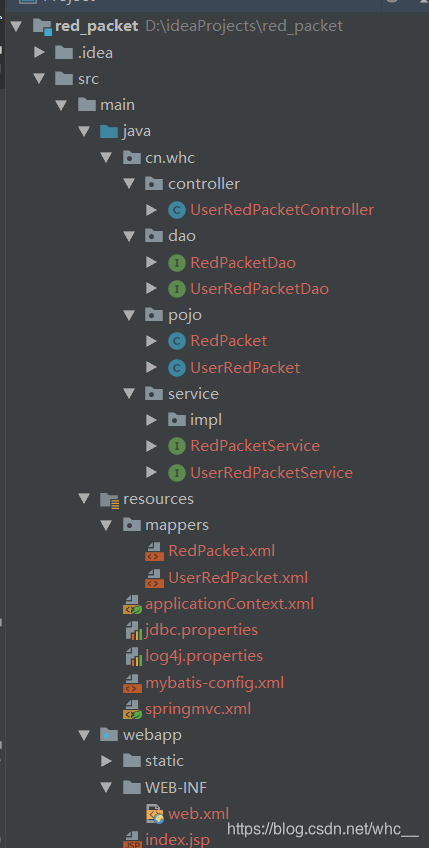
Task: Collapse the mappers folder
Action: (106, 525)
